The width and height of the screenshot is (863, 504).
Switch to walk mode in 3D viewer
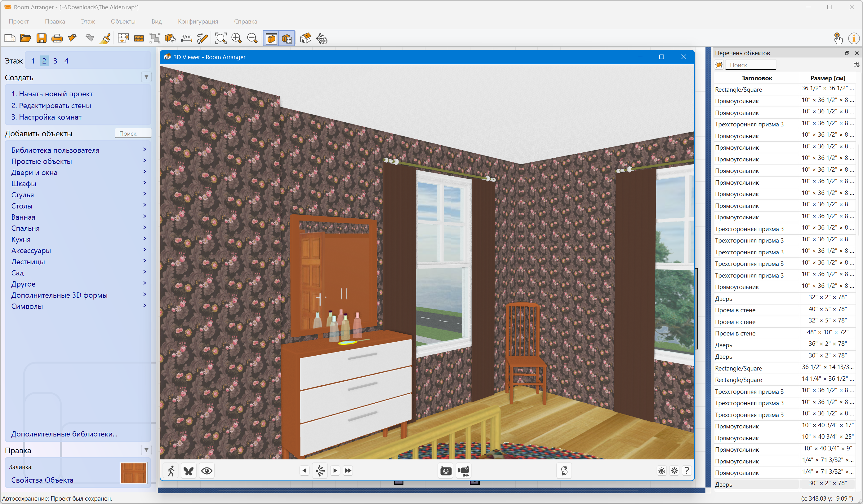click(171, 471)
